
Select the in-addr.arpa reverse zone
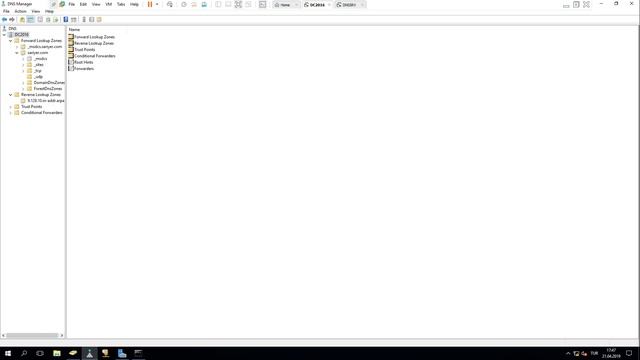46,100
